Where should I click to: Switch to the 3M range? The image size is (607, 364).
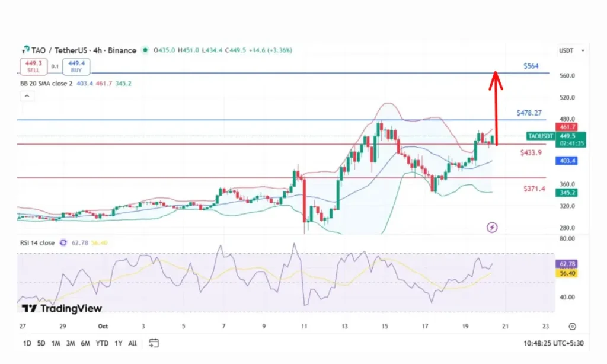pyautogui.click(x=70, y=343)
